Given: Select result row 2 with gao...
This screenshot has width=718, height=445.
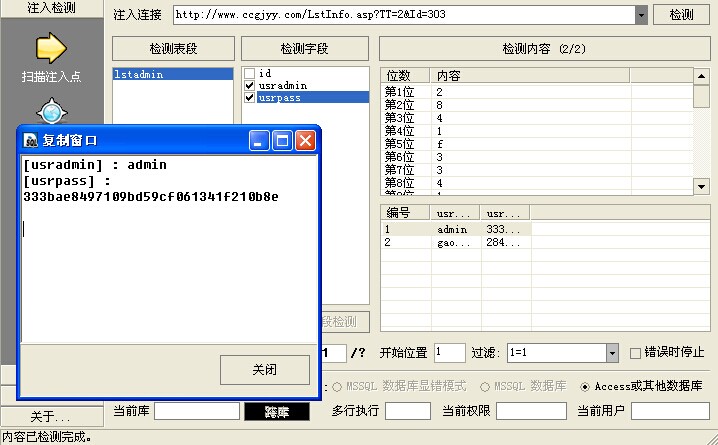Looking at the screenshot, I should click(456, 242).
